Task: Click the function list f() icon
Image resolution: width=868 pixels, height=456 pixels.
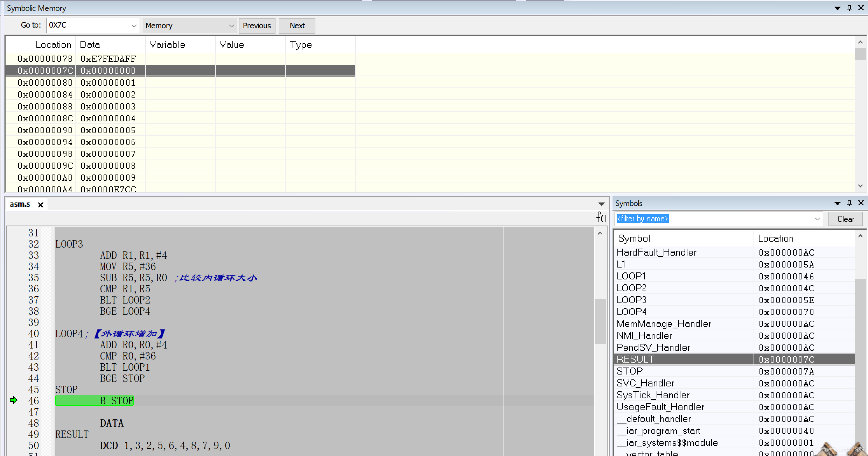Action: tap(601, 218)
